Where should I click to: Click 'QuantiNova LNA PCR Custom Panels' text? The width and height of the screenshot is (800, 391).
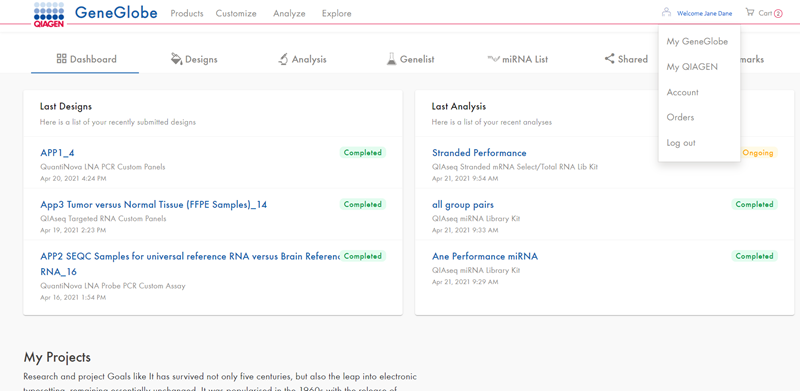tap(103, 167)
